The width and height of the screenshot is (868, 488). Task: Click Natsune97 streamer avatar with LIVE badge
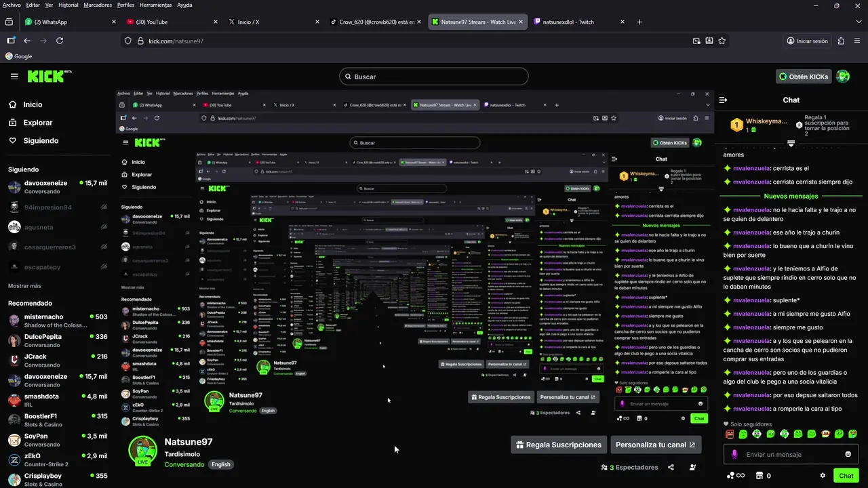pyautogui.click(x=142, y=450)
